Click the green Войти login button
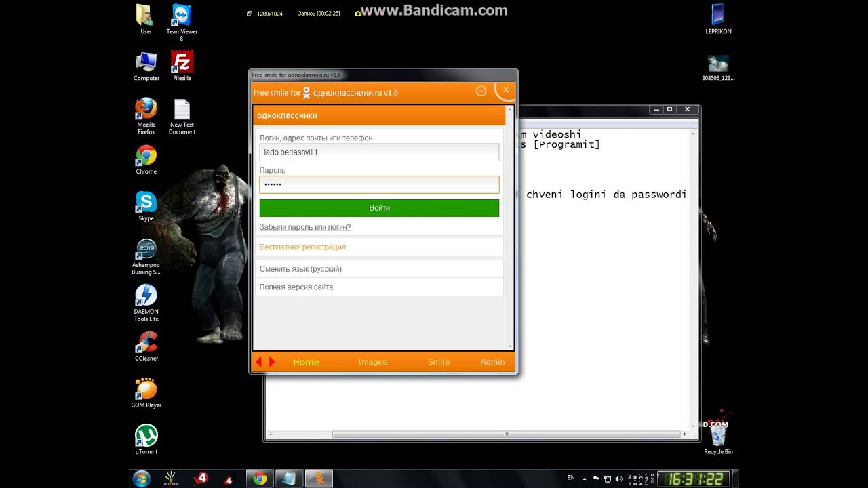 (x=379, y=208)
